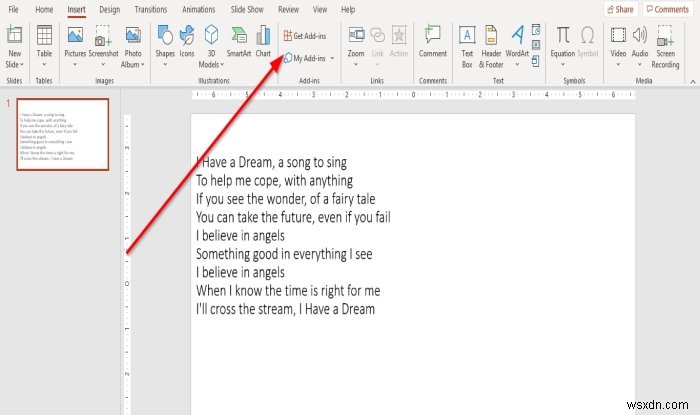Screen dimensions: 700x415
Task: Expand the Video dropdown arrow
Action: 618,65
